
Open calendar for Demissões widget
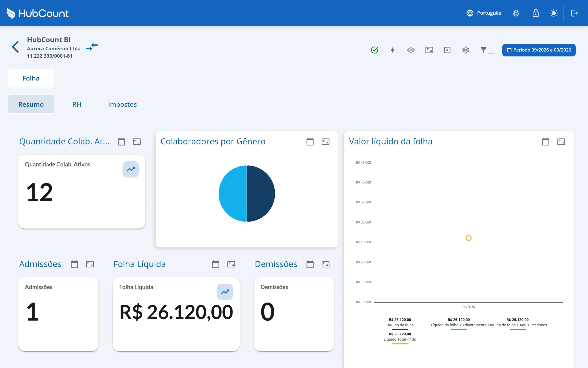coord(310,264)
